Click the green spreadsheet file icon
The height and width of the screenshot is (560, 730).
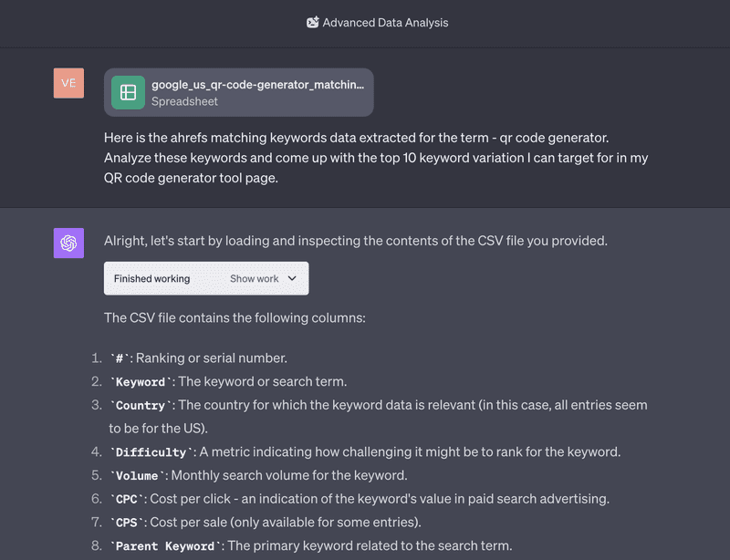(128, 93)
